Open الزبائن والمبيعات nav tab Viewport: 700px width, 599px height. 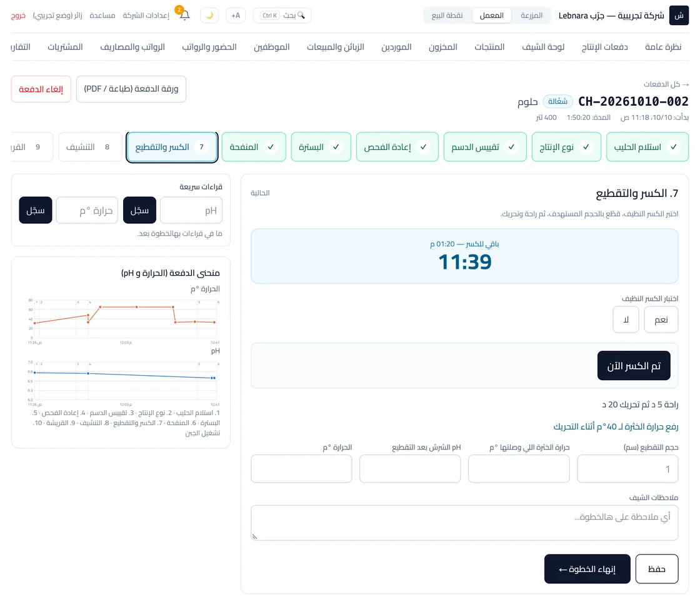335,47
